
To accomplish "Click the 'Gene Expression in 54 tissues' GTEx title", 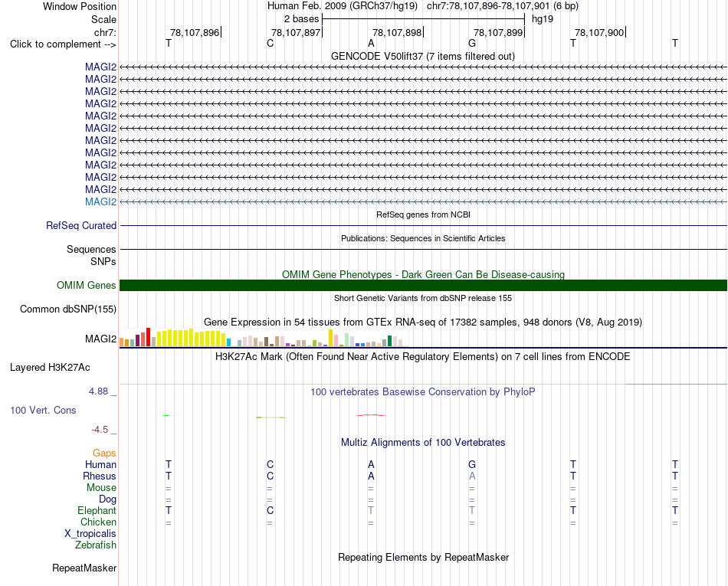I will tap(423, 322).
